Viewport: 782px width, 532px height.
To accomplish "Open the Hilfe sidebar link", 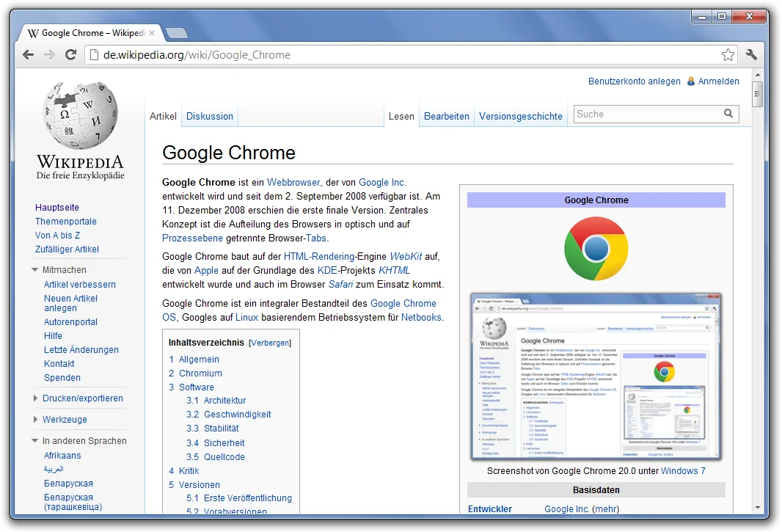I will pyautogui.click(x=53, y=336).
